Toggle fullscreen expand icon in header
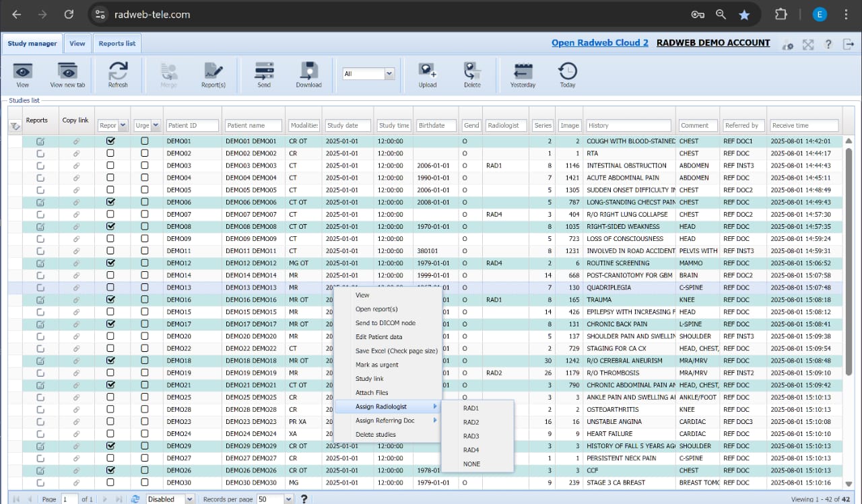Viewport: 862px width, 504px height. (x=808, y=44)
